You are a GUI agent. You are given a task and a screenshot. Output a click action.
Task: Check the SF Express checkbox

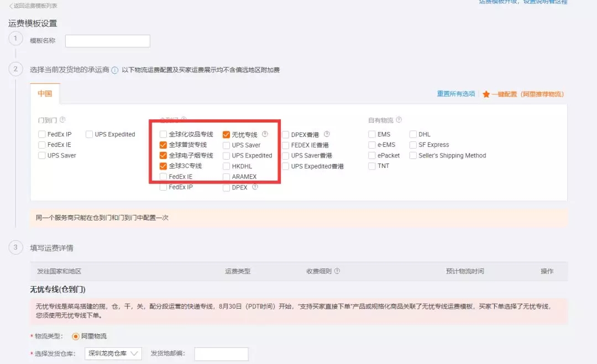pos(413,145)
